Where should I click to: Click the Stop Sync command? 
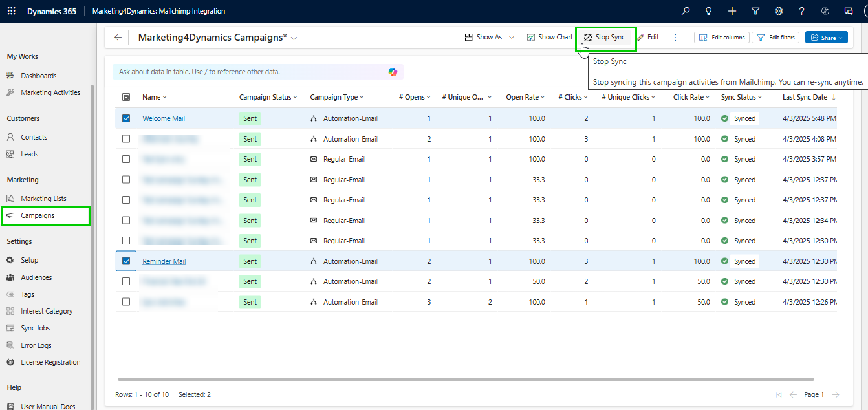604,38
